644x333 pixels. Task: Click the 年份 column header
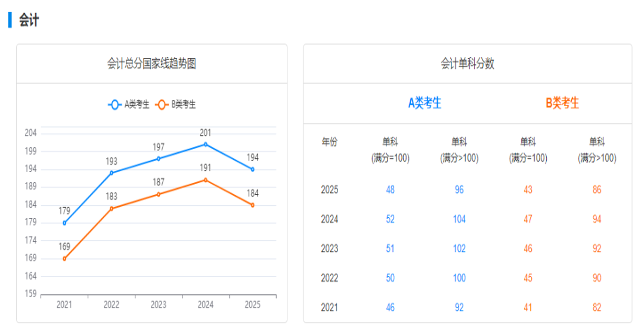329,142
